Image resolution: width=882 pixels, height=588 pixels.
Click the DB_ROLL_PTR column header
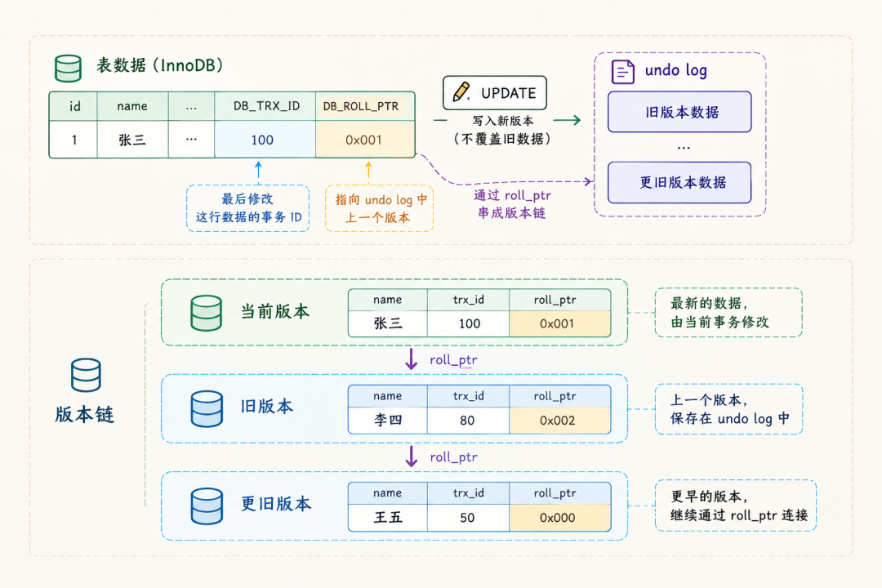click(x=365, y=106)
